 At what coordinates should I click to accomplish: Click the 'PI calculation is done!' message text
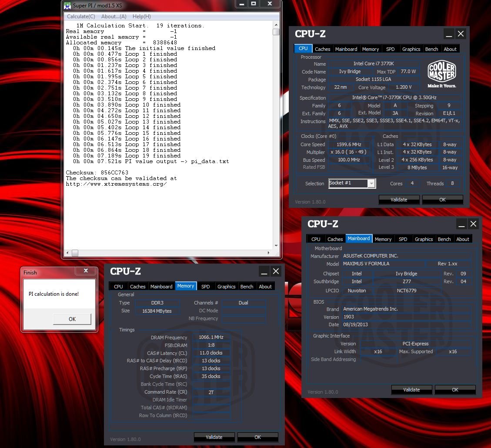pos(53,294)
